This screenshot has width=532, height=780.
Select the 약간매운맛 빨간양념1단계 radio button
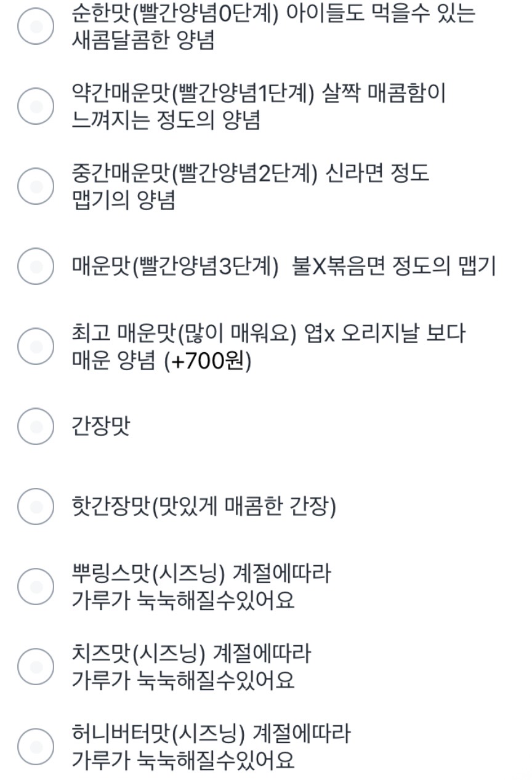pos(36,106)
